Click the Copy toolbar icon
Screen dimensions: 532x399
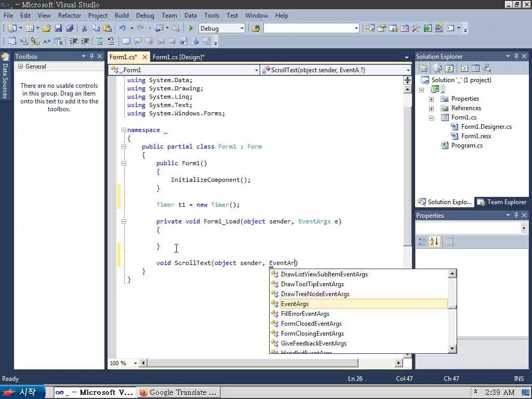pyautogui.click(x=96, y=29)
